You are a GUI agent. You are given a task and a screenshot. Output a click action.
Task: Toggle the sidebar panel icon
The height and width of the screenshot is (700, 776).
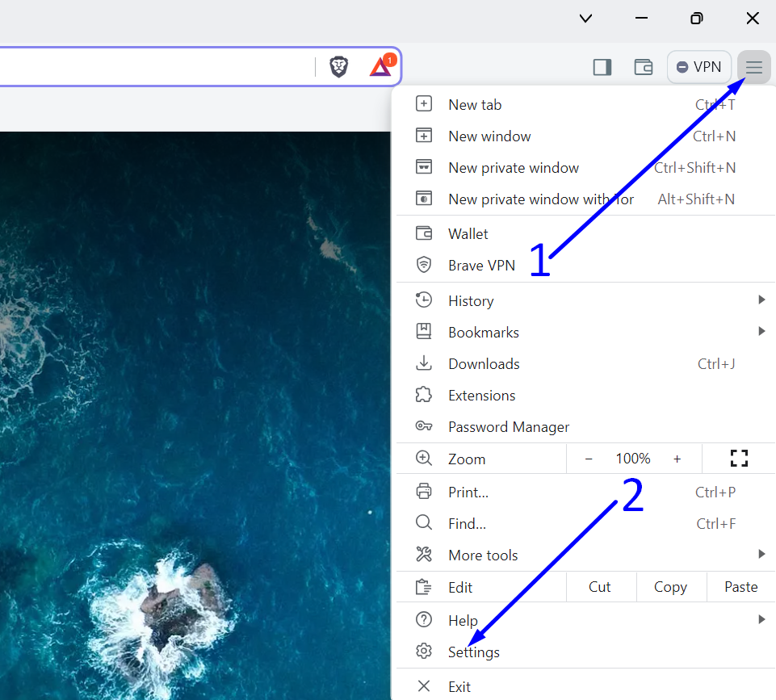(602, 67)
